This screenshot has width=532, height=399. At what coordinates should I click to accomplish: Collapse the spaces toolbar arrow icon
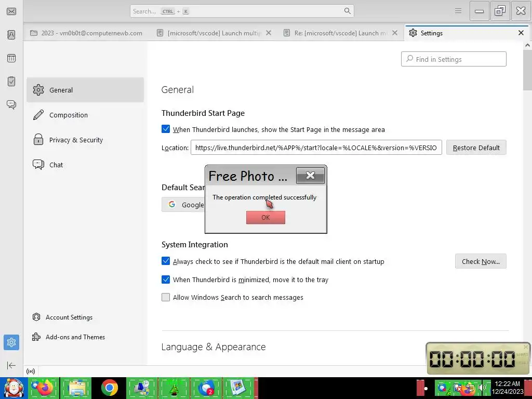pyautogui.click(x=11, y=365)
